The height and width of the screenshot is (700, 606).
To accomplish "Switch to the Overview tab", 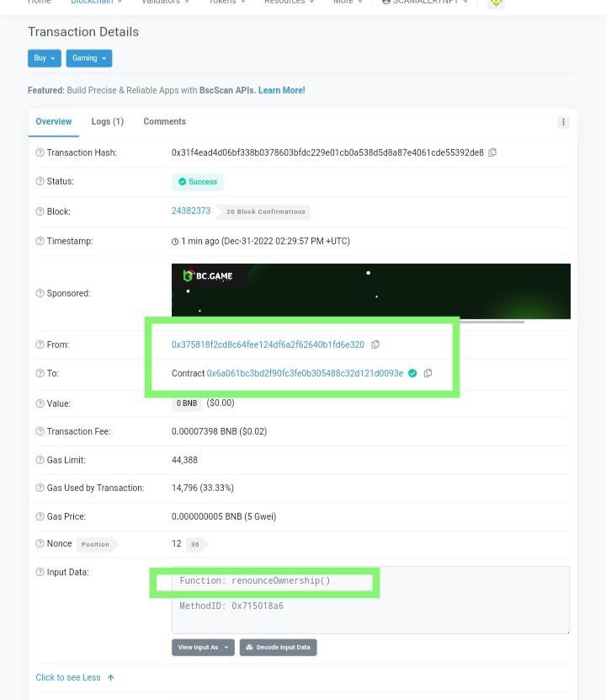I will tap(54, 121).
